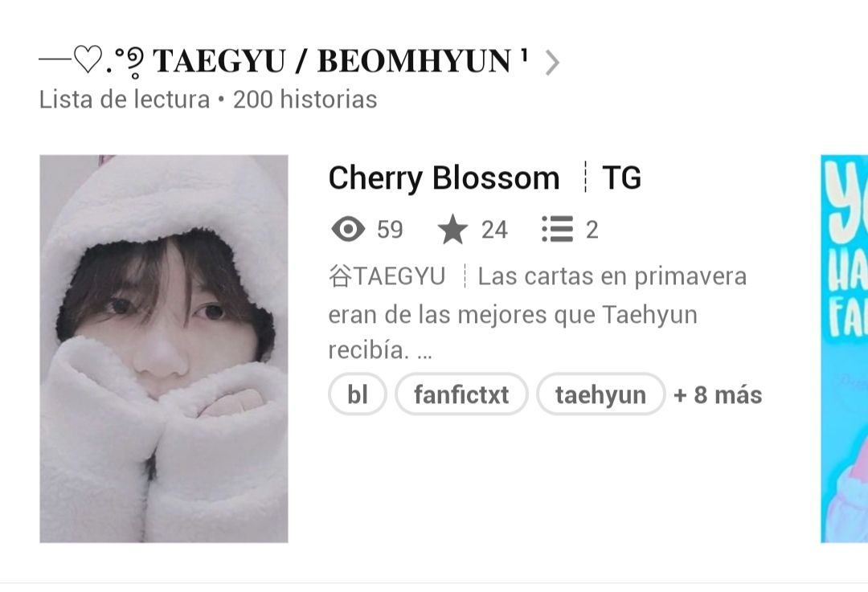Open the Cherry Blossom ┊ TG story title
This screenshot has width=868, height=592.
(485, 178)
